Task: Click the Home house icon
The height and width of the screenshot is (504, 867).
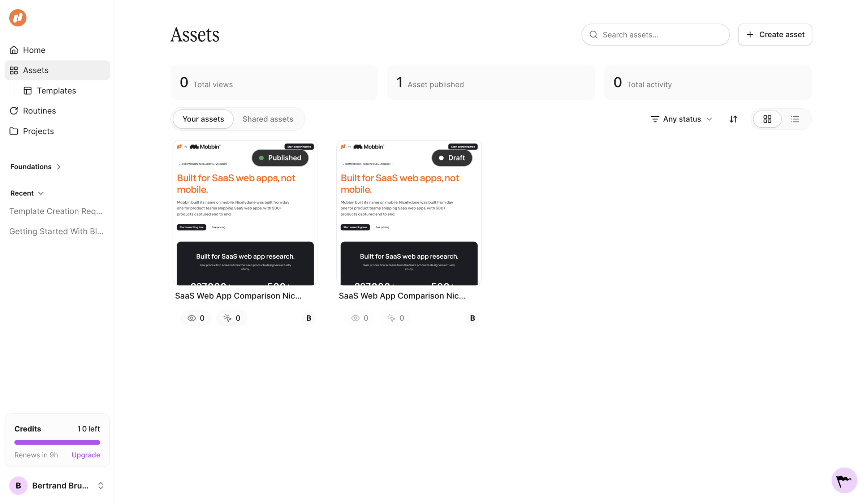Action: [14, 50]
